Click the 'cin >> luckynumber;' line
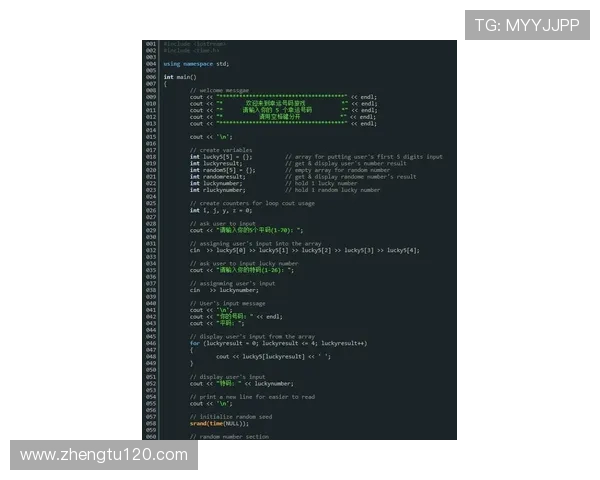Screen dimensions: 600x480 [224, 290]
